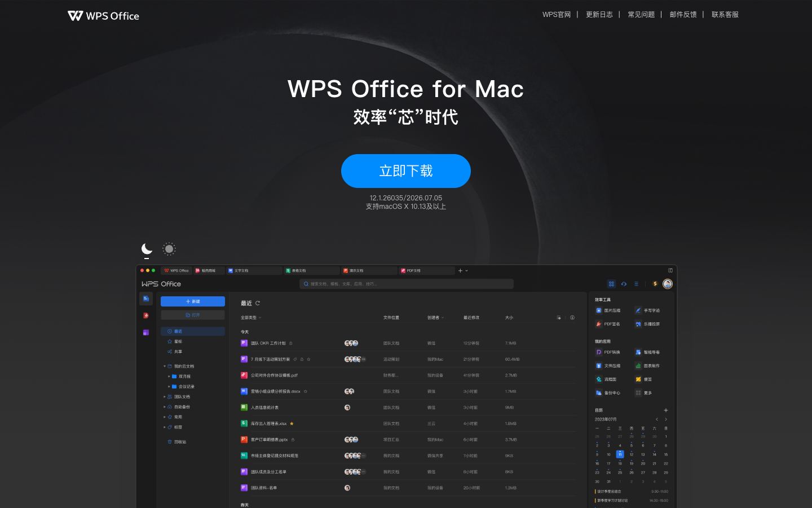This screenshot has width=812, height=508.
Task: Select the red 稻壳 icon in the left rail
Action: click(x=146, y=316)
